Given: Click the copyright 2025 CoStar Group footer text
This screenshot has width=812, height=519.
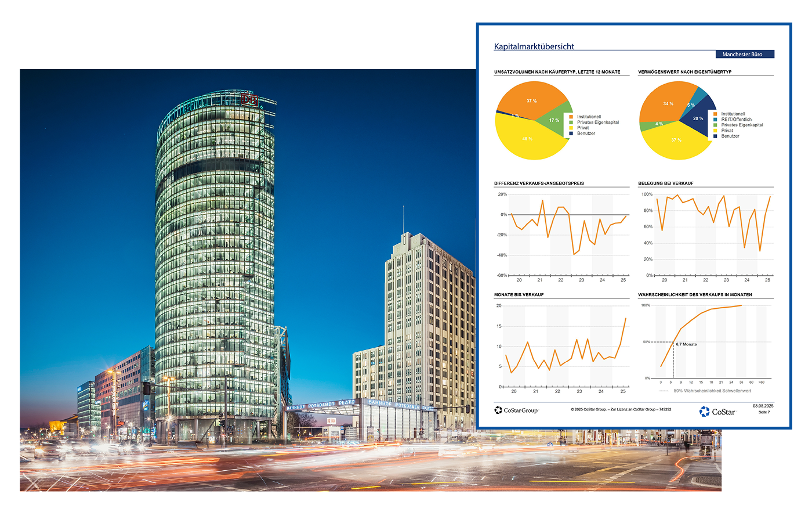Looking at the screenshot, I should coord(621,410).
